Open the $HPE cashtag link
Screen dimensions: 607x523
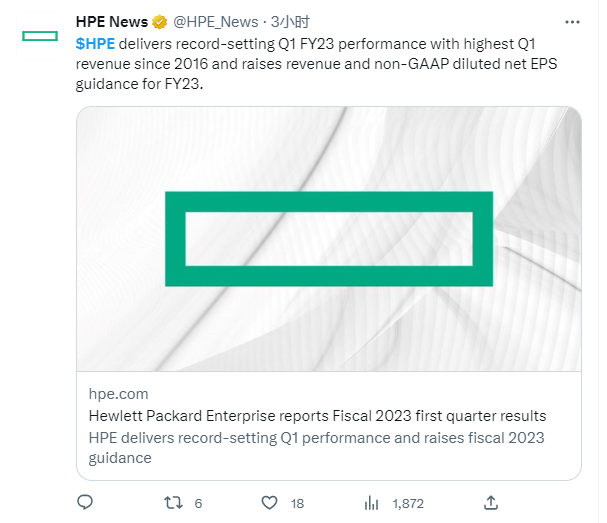(95, 44)
